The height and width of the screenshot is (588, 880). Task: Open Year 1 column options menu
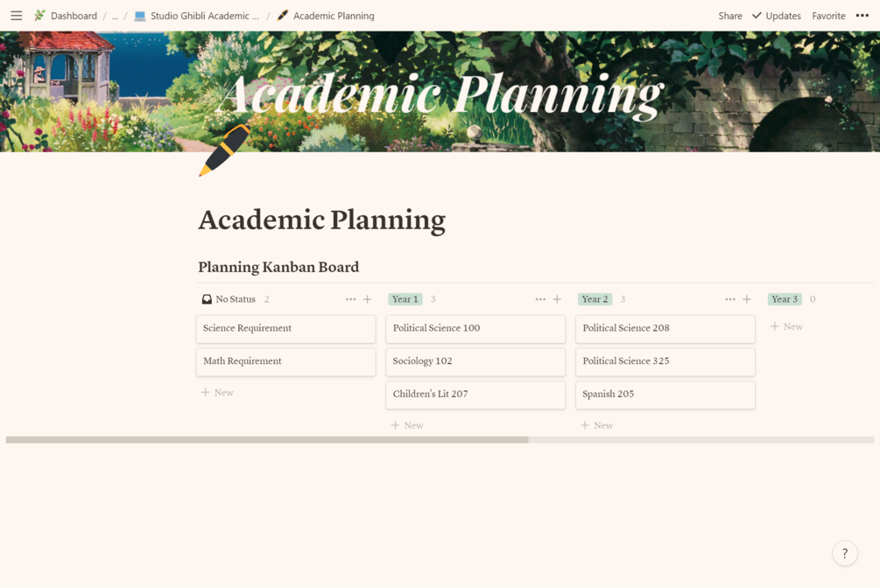coord(540,299)
